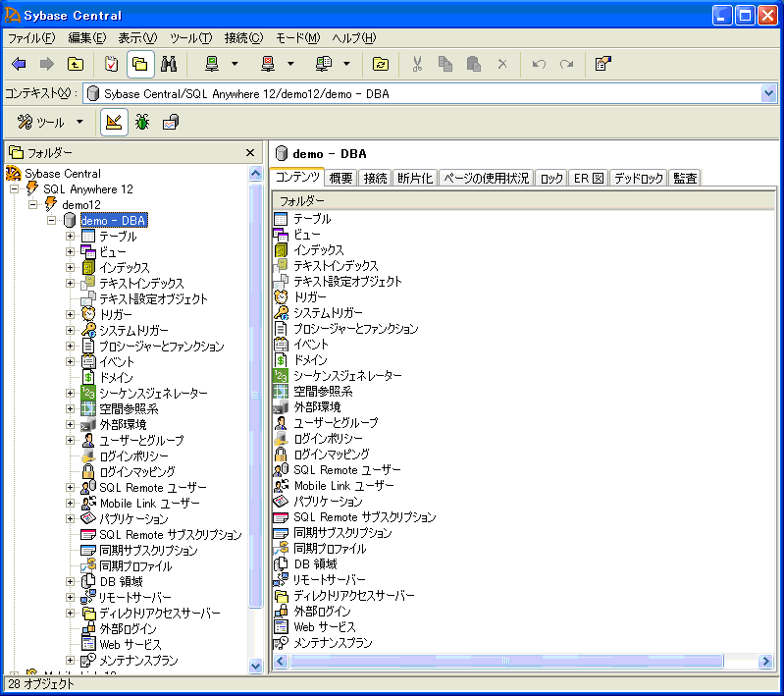Toggle the design mode pencil icon
Image resolution: width=784 pixels, height=696 pixels.
pyautogui.click(x=114, y=123)
